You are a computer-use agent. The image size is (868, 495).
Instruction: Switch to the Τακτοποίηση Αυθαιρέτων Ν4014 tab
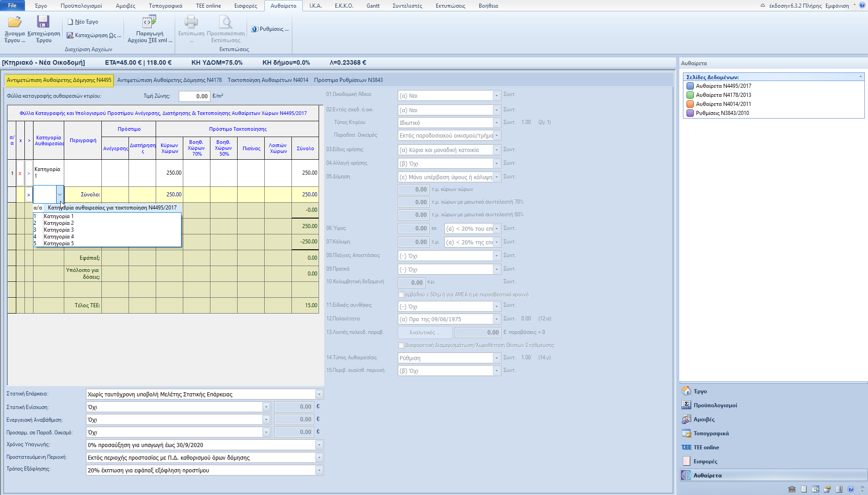point(267,80)
